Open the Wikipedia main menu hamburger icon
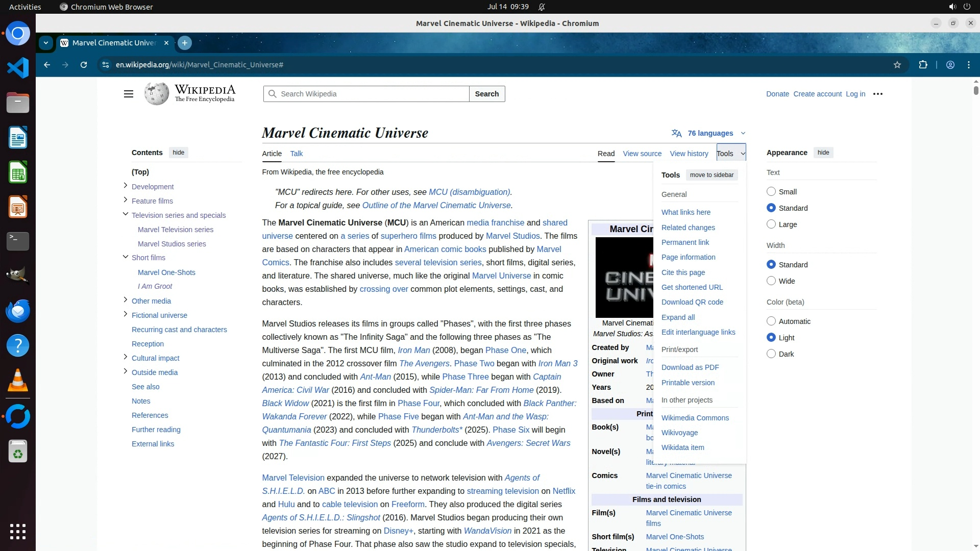 click(129, 94)
